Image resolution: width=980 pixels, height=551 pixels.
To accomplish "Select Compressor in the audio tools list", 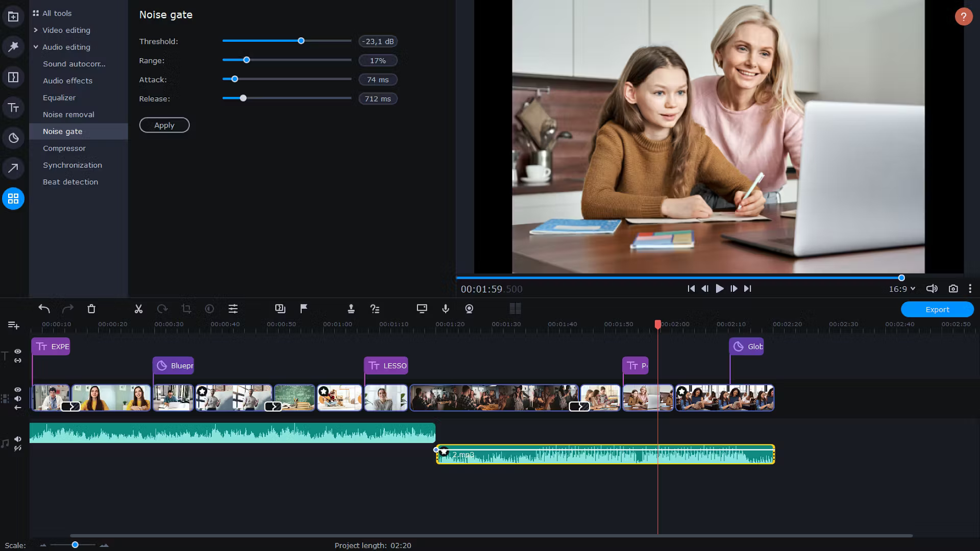I will pyautogui.click(x=64, y=148).
